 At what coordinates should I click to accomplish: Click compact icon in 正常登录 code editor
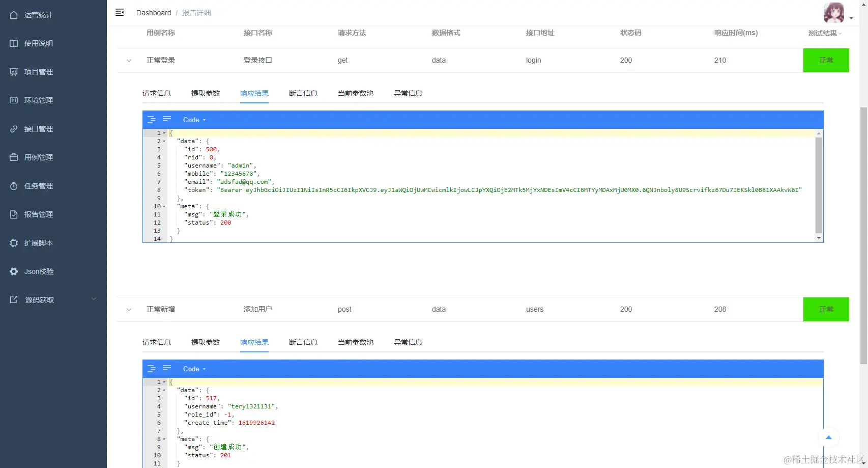pos(167,119)
